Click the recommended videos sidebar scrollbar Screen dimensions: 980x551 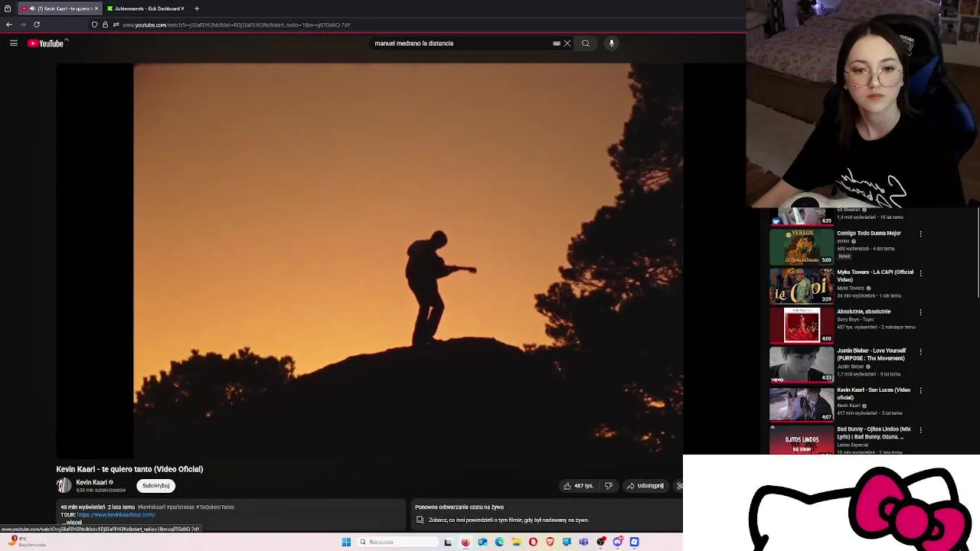point(978,253)
